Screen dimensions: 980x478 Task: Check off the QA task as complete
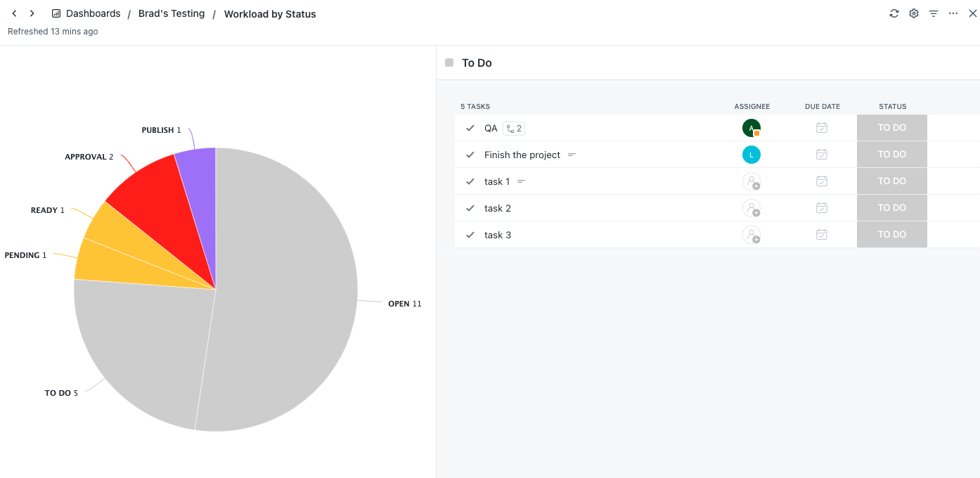click(x=470, y=128)
